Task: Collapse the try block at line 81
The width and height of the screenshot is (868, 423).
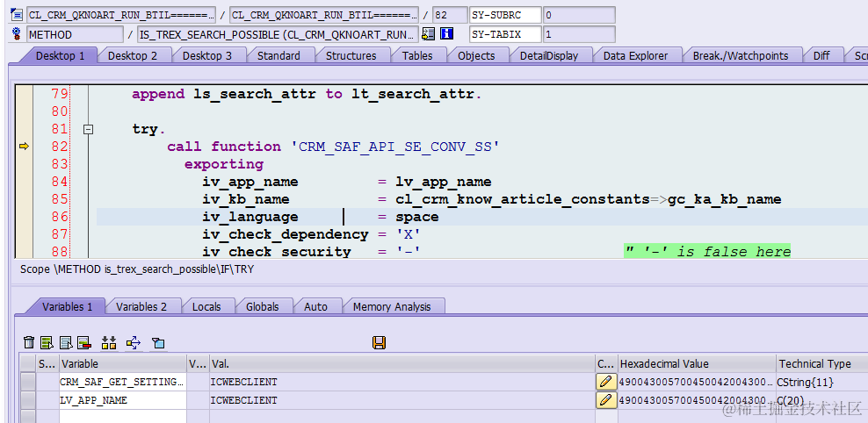Action: point(88,129)
